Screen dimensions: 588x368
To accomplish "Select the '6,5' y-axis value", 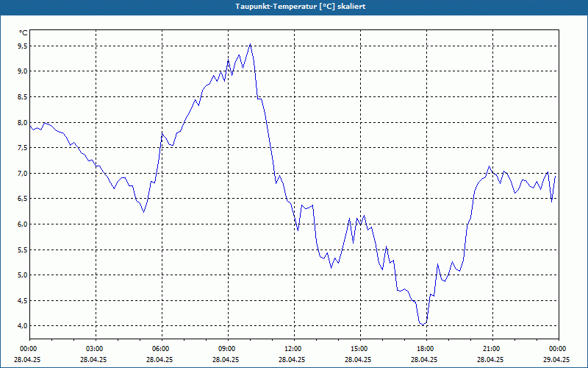I will [x=23, y=199].
